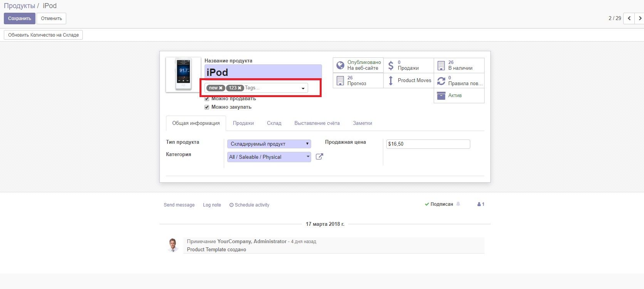Click the product name field iPod
Screen dimensions: 644x289
click(x=263, y=72)
